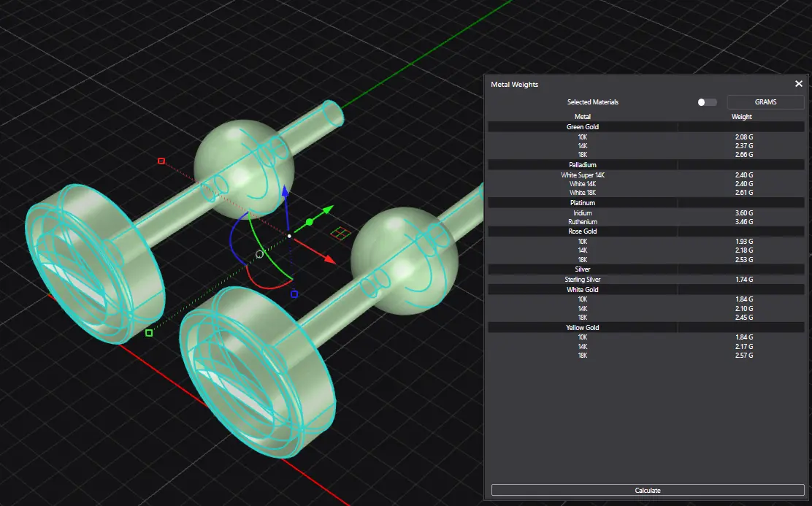Screen dimensions: 812x506
Task: Click the Palladium category row
Action: point(646,165)
